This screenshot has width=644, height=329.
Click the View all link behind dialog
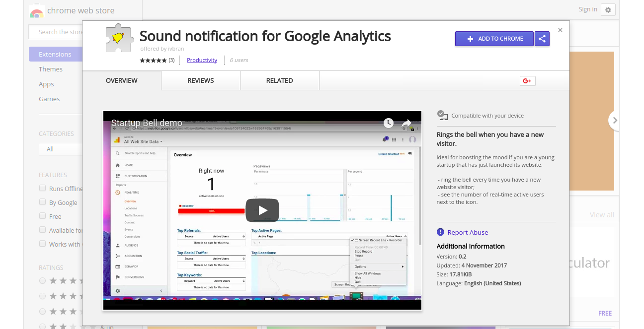point(602,215)
